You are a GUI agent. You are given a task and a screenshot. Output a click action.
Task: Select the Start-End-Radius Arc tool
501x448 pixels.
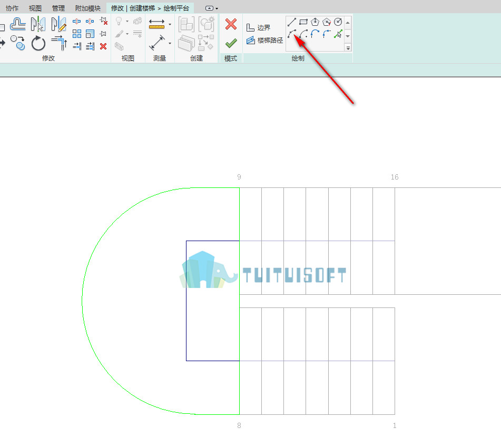tap(292, 34)
